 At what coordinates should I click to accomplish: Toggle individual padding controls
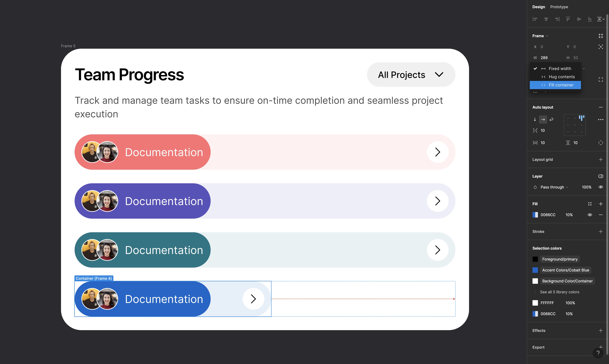[x=601, y=143]
